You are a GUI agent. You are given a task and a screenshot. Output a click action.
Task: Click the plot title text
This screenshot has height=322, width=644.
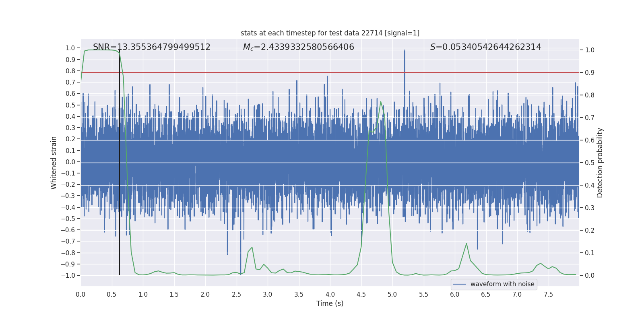click(x=330, y=33)
